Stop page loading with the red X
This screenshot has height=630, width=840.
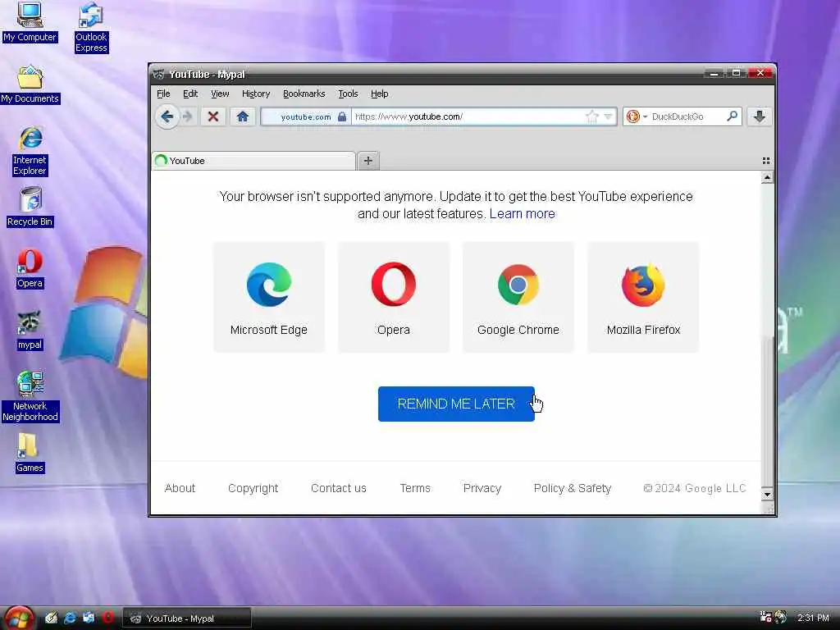point(213,116)
